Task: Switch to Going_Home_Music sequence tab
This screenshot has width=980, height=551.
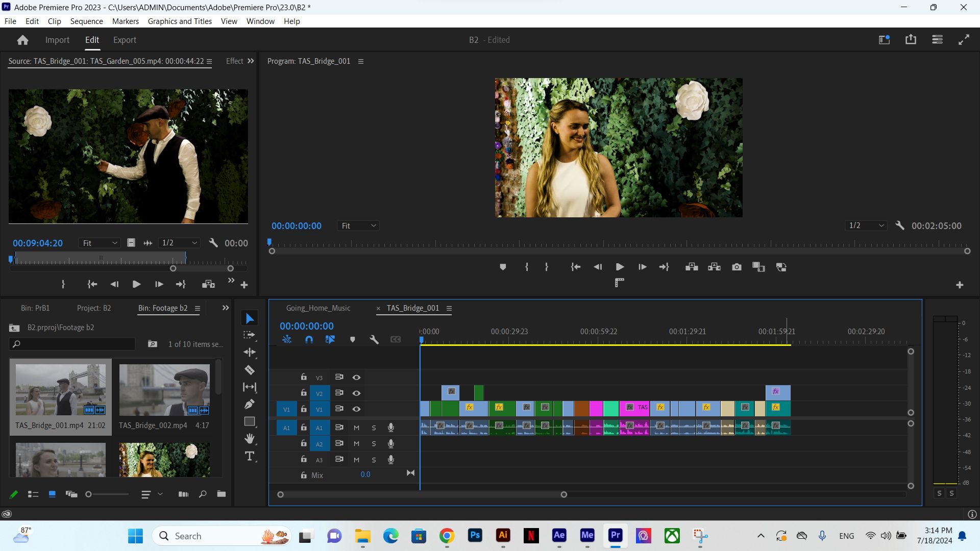Action: 318,308
